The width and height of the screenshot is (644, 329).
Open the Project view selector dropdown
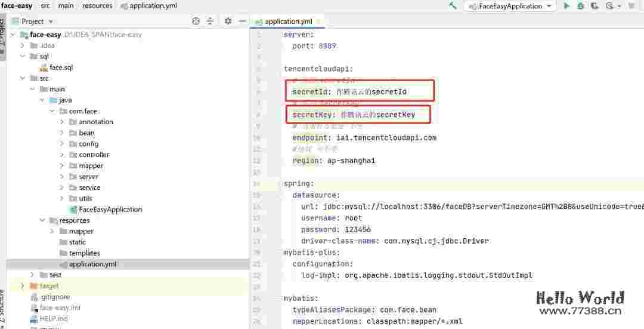(50, 21)
